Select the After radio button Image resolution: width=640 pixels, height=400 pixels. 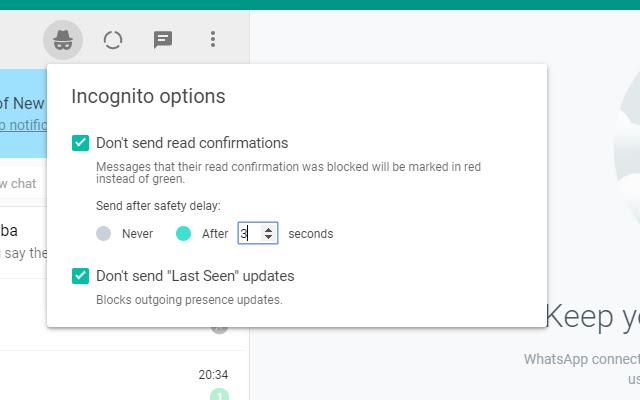pyautogui.click(x=183, y=234)
